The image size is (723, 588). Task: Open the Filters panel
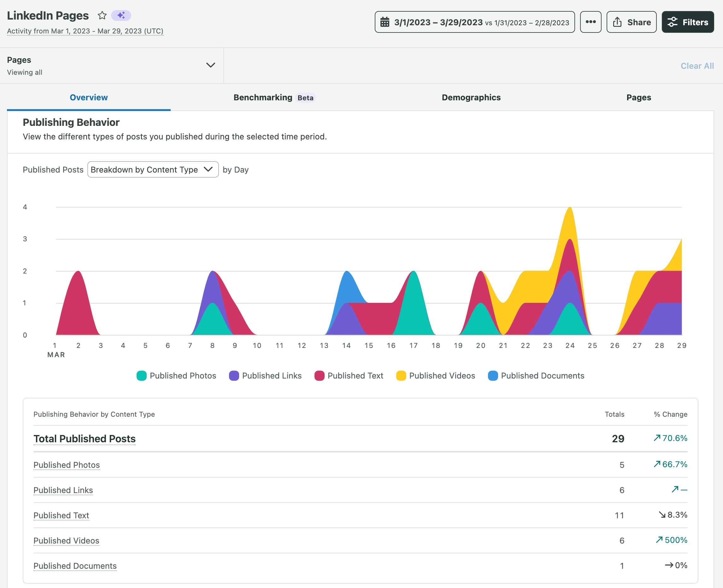(687, 22)
